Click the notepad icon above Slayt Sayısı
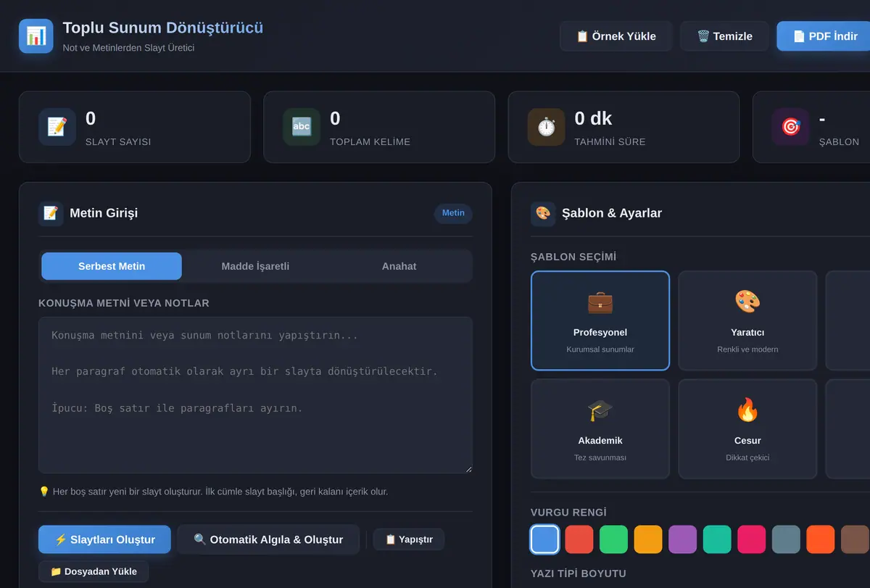 (57, 127)
